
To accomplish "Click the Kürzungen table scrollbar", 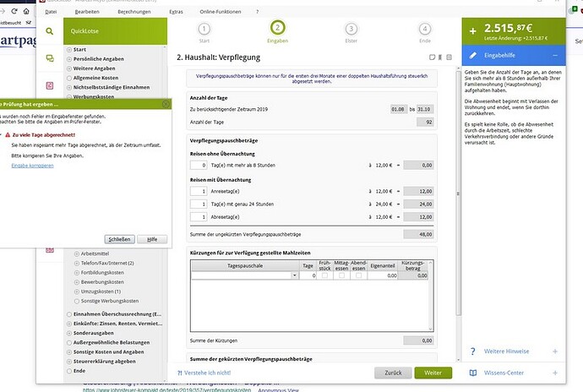I will (x=431, y=296).
